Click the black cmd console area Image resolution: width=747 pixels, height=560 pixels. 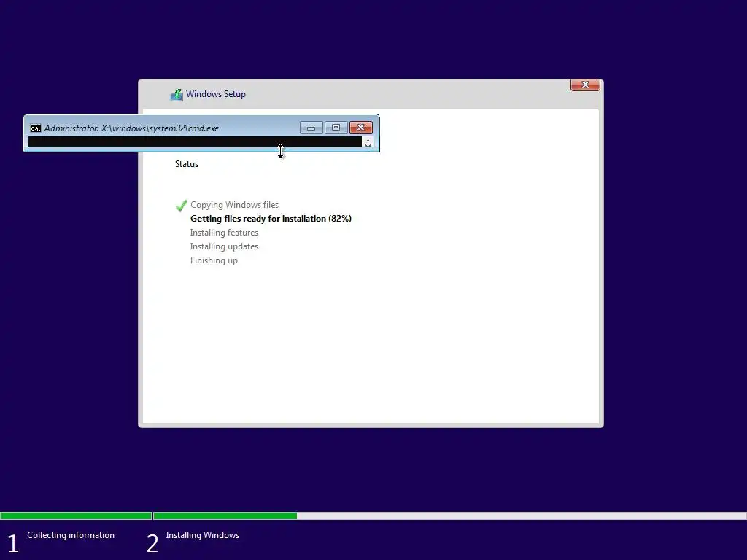pyautogui.click(x=195, y=141)
